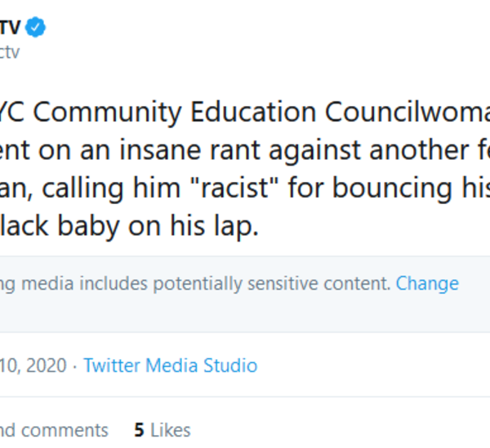Open the account handle ending in ctv
Screen dimensions: 490x448
[8, 52]
